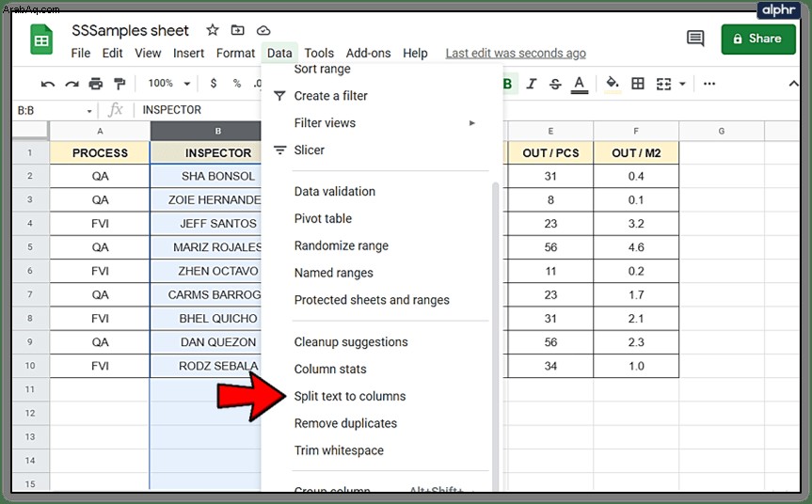Format as currency with dollar sign

pyautogui.click(x=214, y=84)
